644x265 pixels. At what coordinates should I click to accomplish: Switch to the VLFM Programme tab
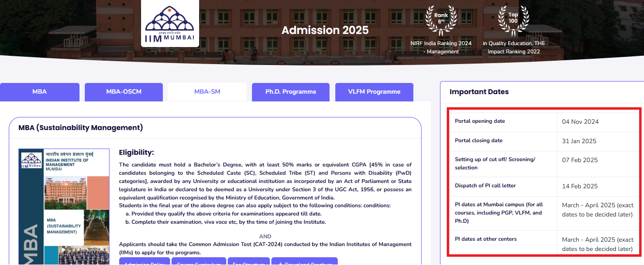pyautogui.click(x=374, y=92)
